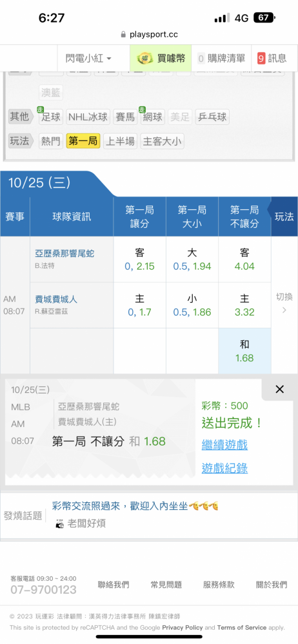Tap the 6:27 clock in status bar
The width and height of the screenshot is (298, 644).
(52, 18)
